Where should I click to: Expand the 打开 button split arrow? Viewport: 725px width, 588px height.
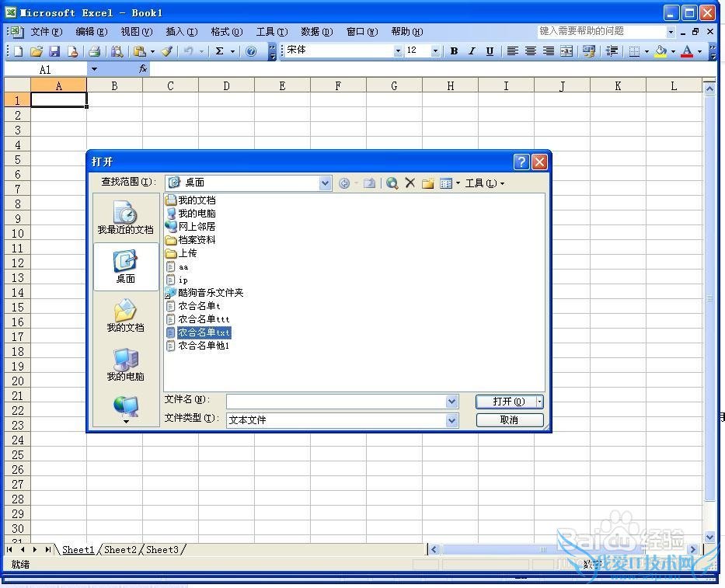click(x=539, y=402)
